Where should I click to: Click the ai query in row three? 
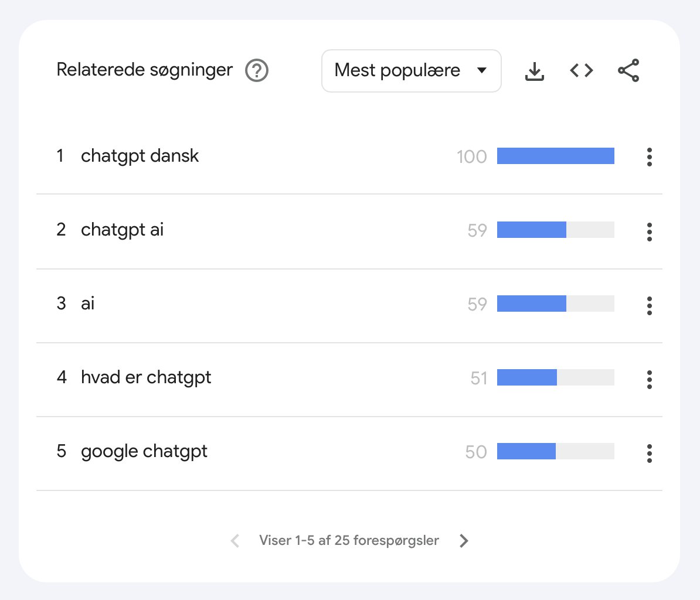coord(88,304)
